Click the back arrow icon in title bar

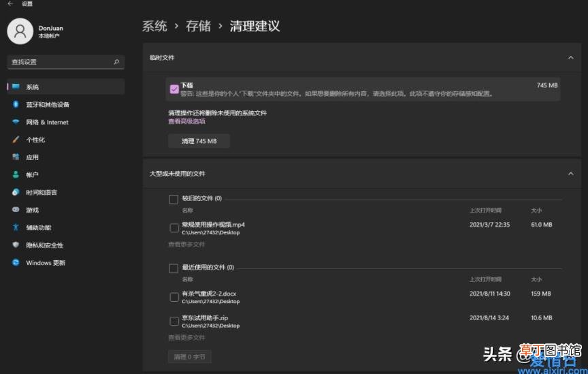click(10, 3)
